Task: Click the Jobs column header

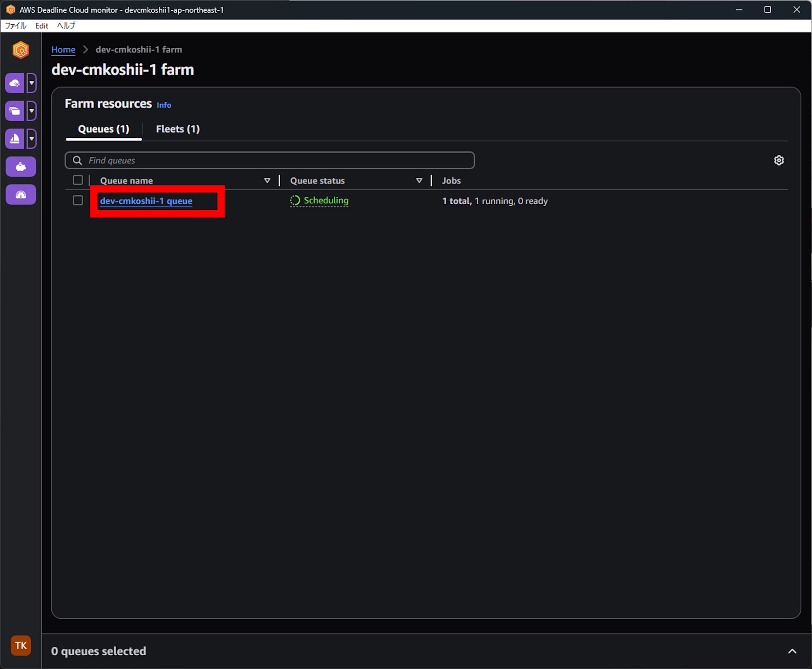Action: click(451, 181)
